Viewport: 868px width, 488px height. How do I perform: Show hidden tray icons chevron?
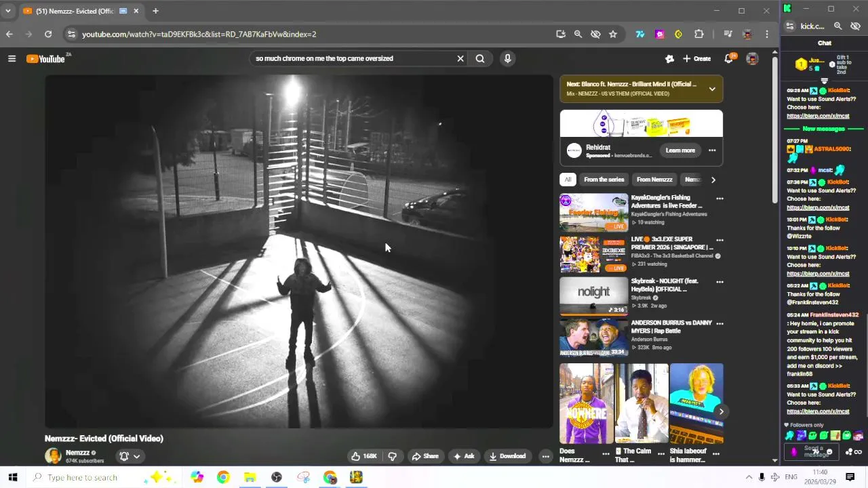(x=749, y=477)
